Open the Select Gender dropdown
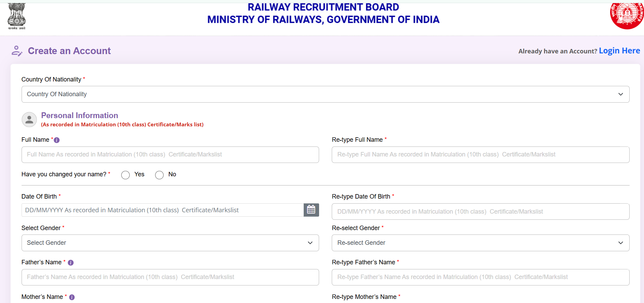Viewport: 644px width, 303px height. tap(170, 243)
